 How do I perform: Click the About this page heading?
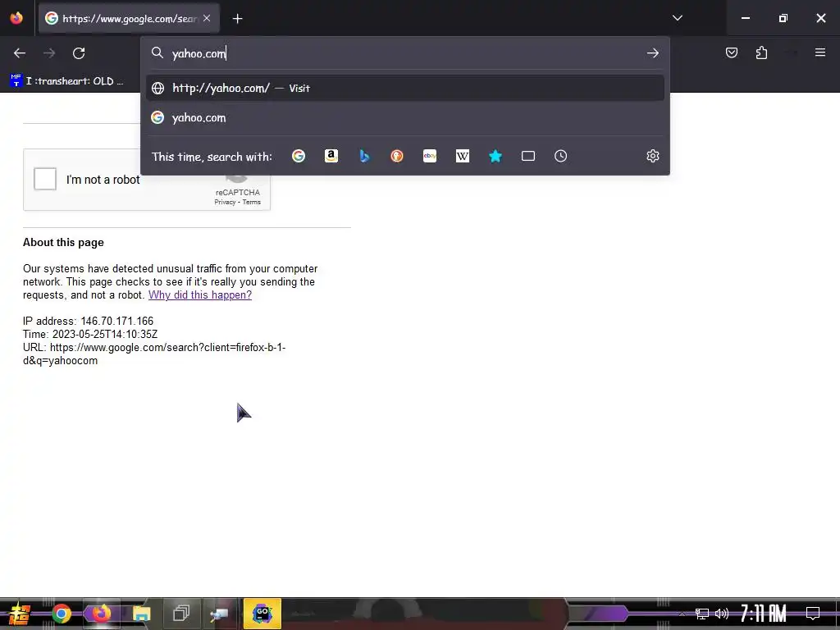(63, 242)
